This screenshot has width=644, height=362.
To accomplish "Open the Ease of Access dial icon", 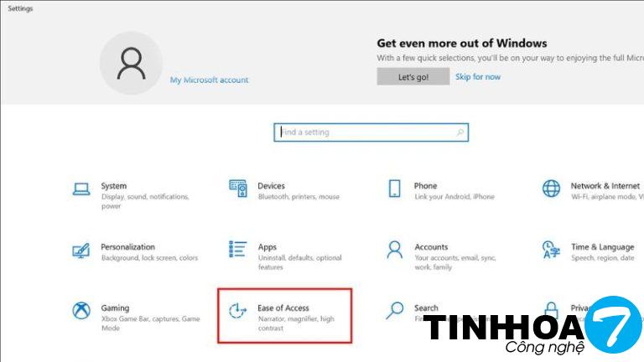I will 238,311.
